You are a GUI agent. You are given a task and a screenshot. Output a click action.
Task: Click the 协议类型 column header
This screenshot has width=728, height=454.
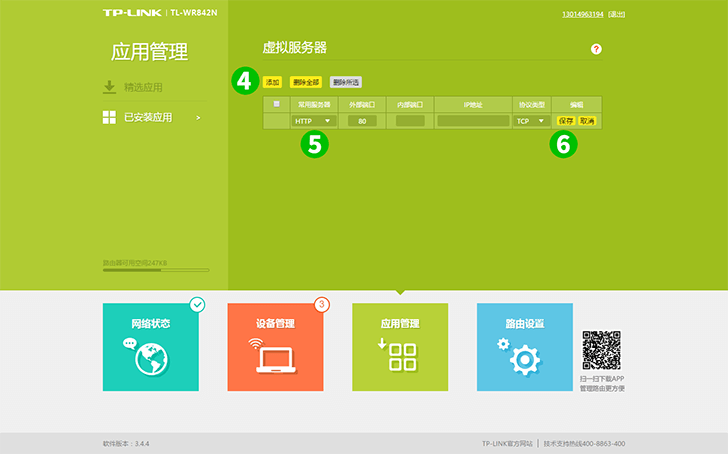click(x=532, y=105)
